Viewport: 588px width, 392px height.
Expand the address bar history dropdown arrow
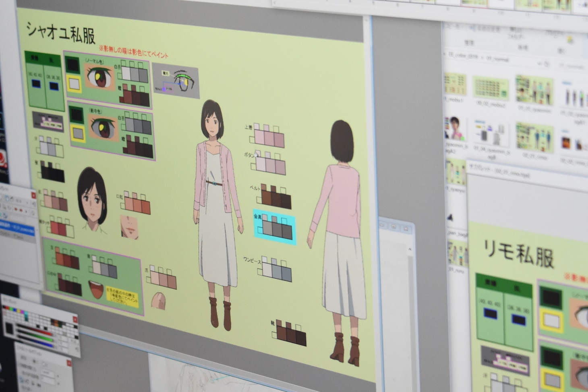pyautogui.click(x=540, y=63)
